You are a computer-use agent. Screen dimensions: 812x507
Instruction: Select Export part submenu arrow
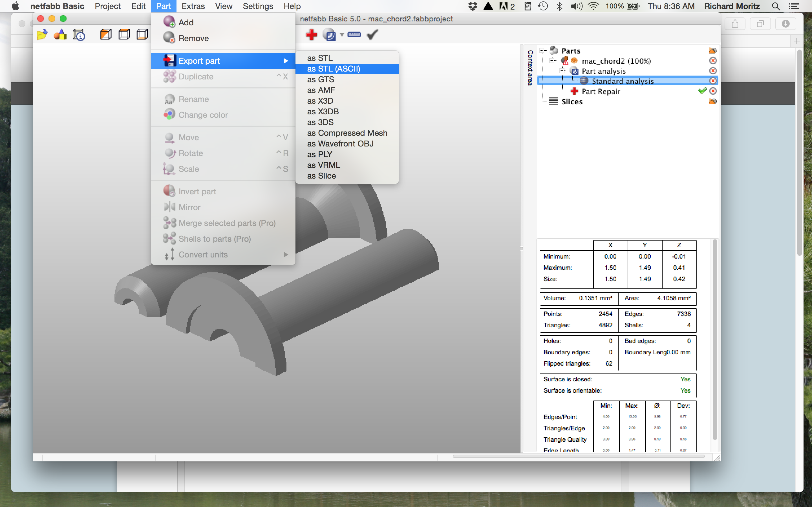point(286,60)
